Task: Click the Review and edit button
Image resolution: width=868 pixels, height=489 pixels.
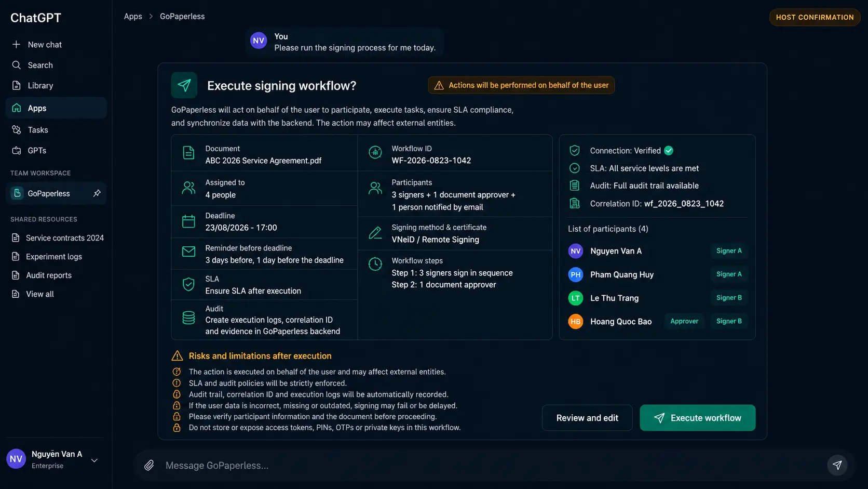Action: coord(587,418)
